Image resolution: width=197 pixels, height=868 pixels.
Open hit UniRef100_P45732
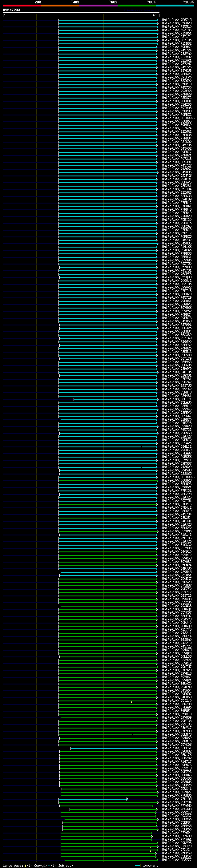pyautogui.click(x=176, y=240)
